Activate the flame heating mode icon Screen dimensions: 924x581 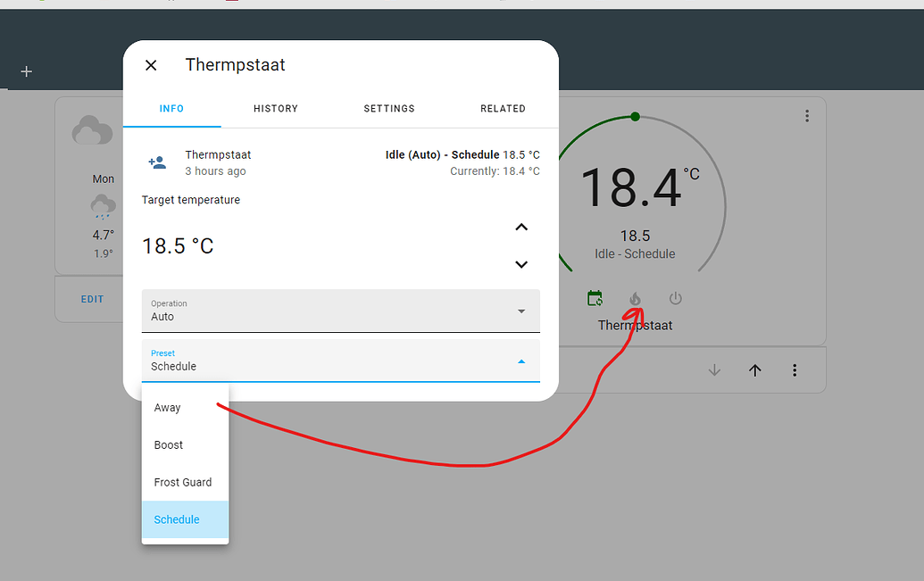tap(635, 298)
